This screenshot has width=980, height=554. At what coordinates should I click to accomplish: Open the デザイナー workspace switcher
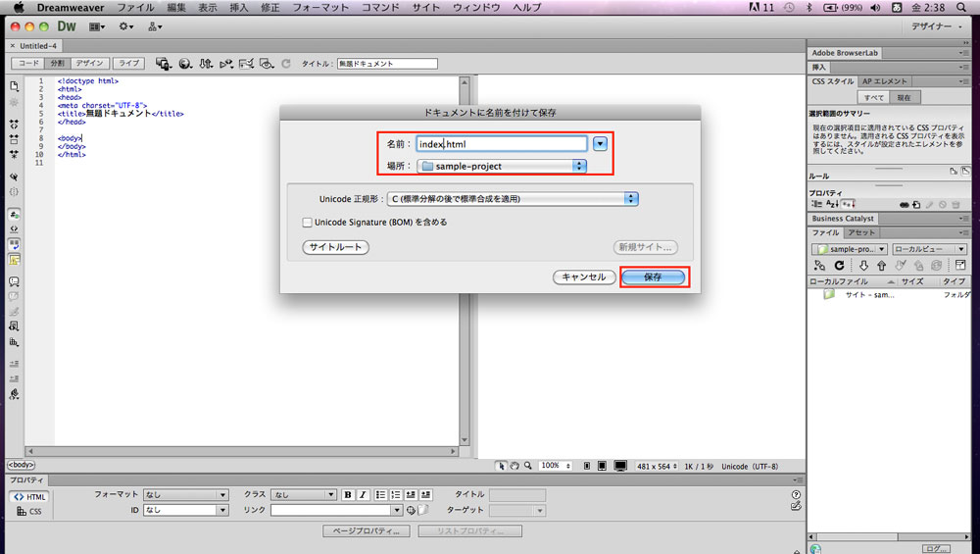tap(936, 26)
